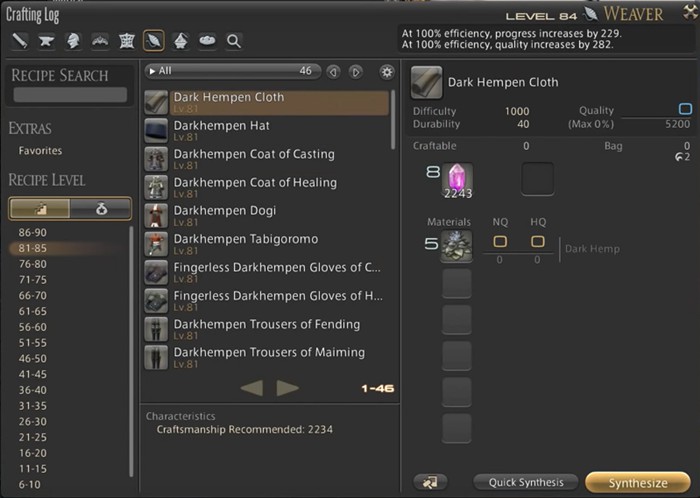The height and width of the screenshot is (498, 700).
Task: Select recipe level 21-25
Action: [x=33, y=437]
